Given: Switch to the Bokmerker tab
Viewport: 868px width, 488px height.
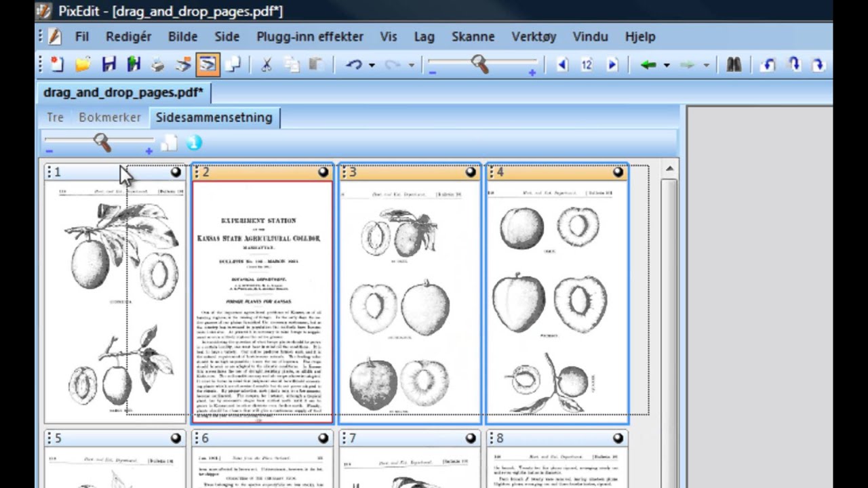Looking at the screenshot, I should tap(110, 117).
